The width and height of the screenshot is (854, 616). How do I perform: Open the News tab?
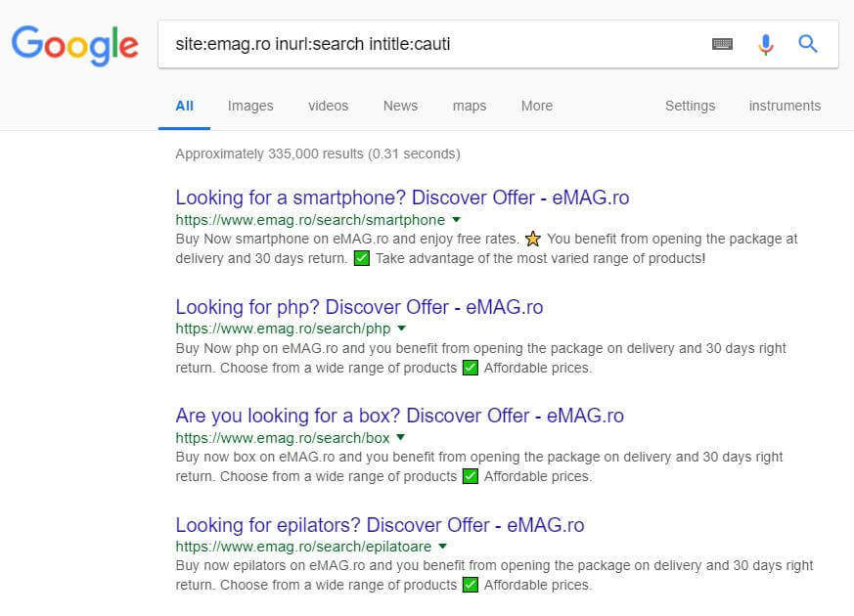(400, 107)
